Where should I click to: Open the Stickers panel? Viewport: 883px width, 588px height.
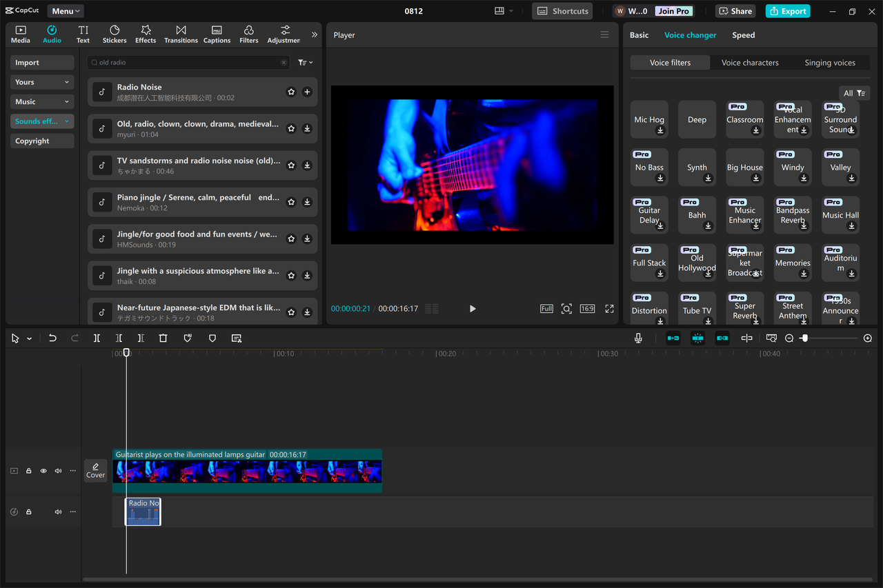coord(114,34)
